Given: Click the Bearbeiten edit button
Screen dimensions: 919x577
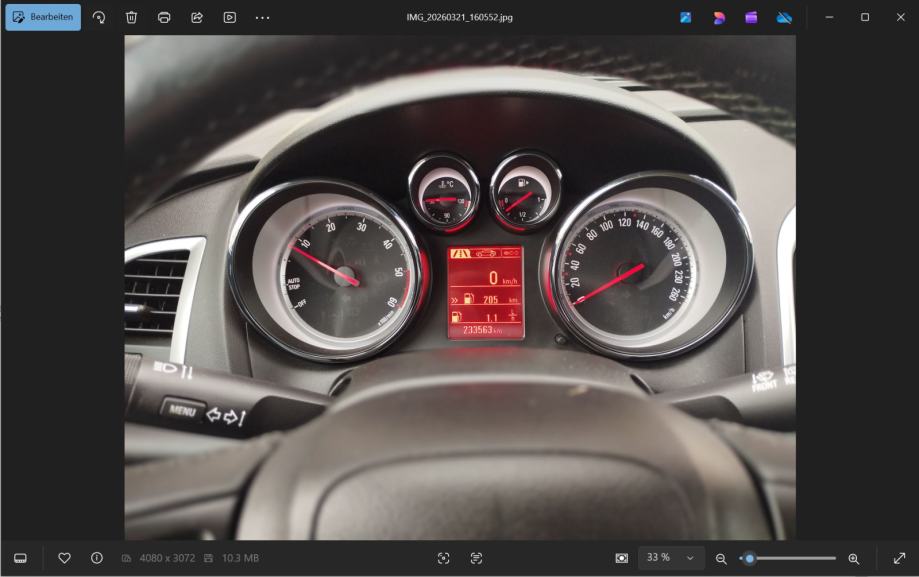Looking at the screenshot, I should 43,17.
